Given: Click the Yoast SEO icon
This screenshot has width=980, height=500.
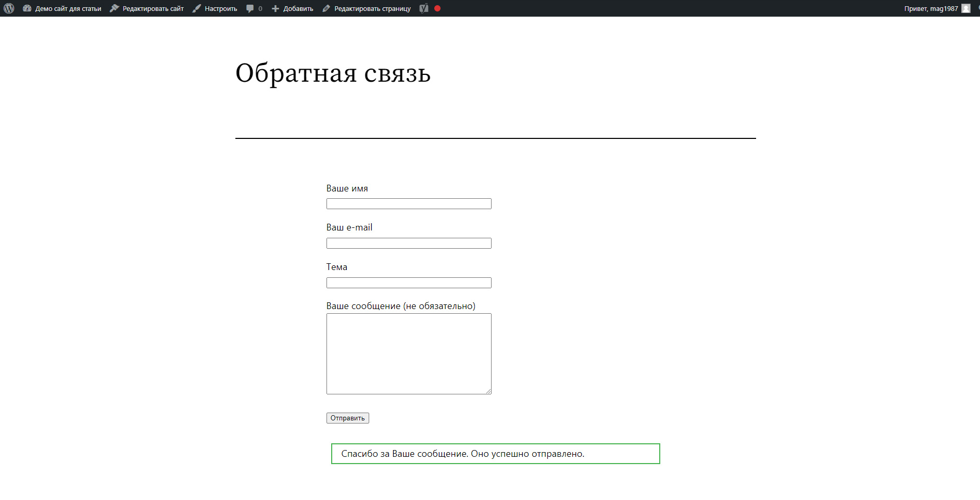Looking at the screenshot, I should pos(424,8).
